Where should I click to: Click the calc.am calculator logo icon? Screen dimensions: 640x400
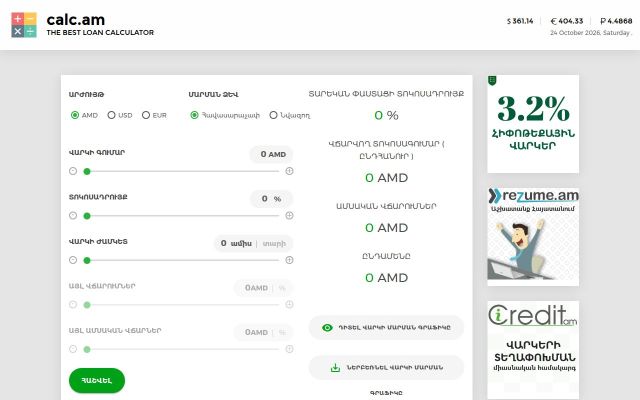click(x=24, y=25)
